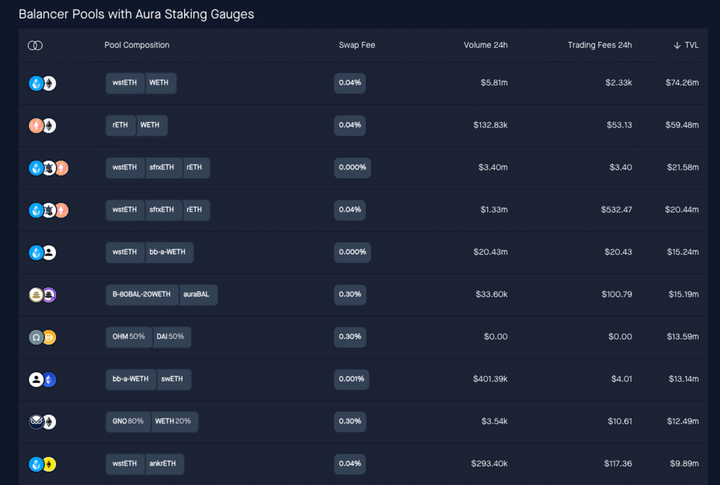720x485 pixels.
Task: Select the auraBAL token chip
Action: coord(197,295)
